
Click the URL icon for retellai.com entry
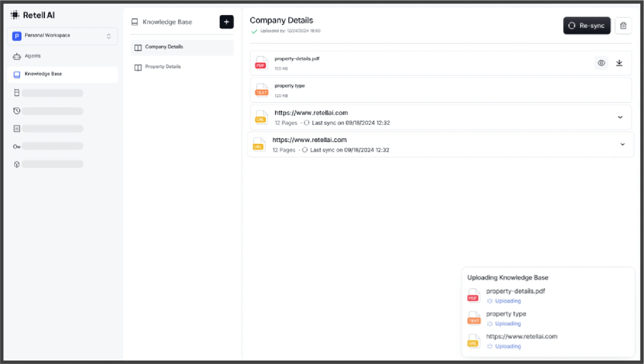pyautogui.click(x=261, y=118)
